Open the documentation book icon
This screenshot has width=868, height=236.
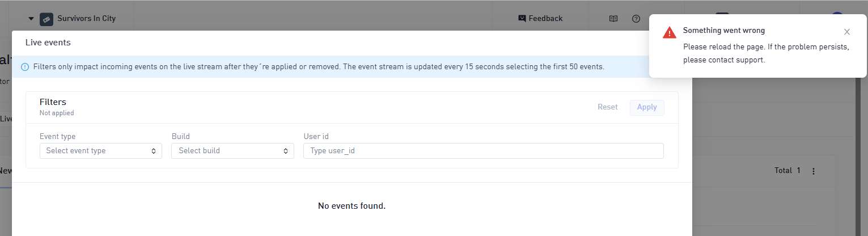click(x=613, y=19)
